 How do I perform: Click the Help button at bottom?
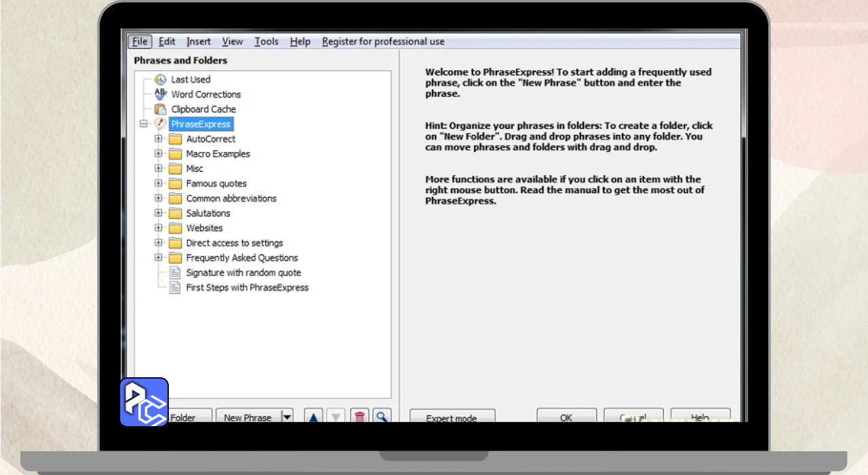(701, 415)
